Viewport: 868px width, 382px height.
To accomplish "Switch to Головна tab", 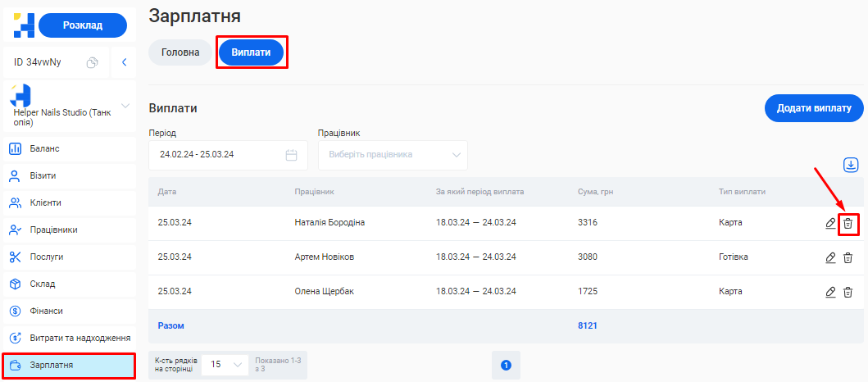I will 180,52.
